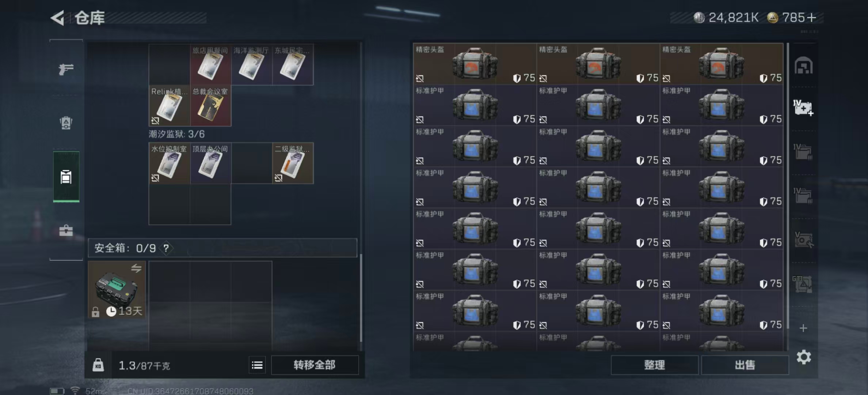The image size is (868, 395).
Task: Click the 转移全部 transfer all button
Action: pos(315,365)
